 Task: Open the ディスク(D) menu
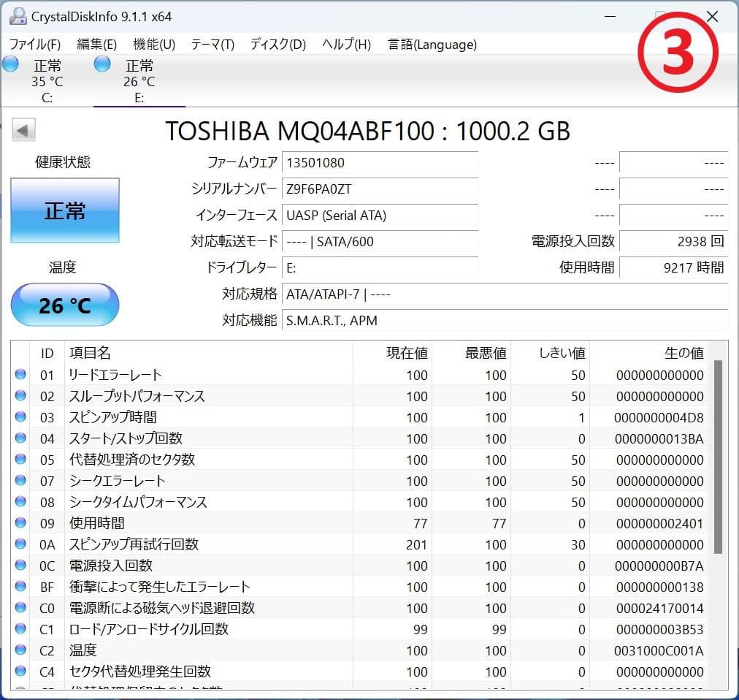[x=278, y=45]
